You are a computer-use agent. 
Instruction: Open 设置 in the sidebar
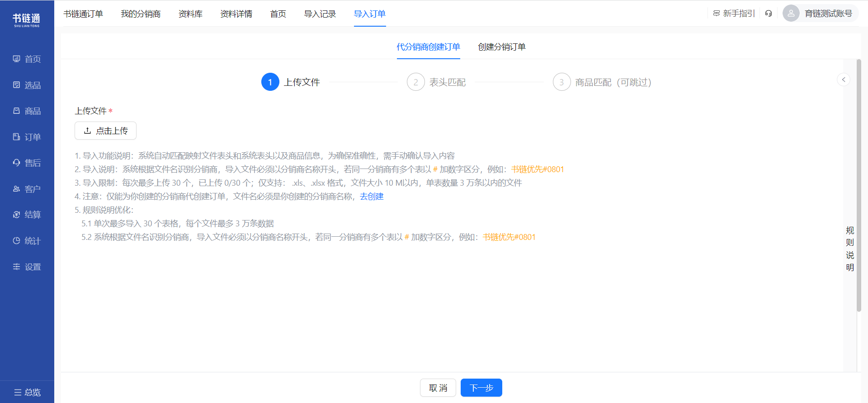click(x=27, y=267)
